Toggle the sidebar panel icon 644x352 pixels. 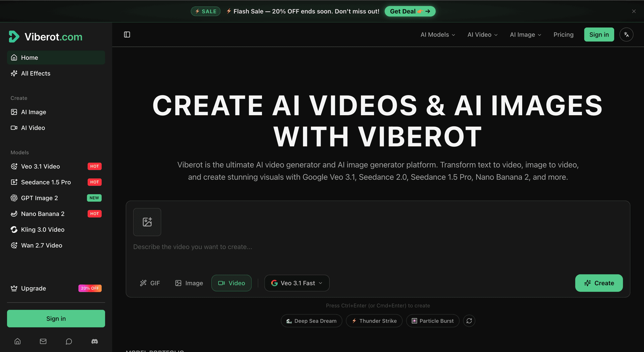127,35
